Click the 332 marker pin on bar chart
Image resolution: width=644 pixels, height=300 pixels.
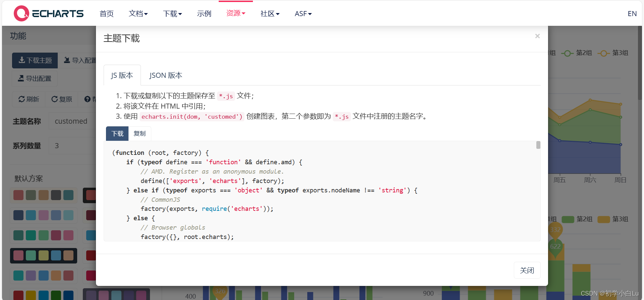point(555,231)
